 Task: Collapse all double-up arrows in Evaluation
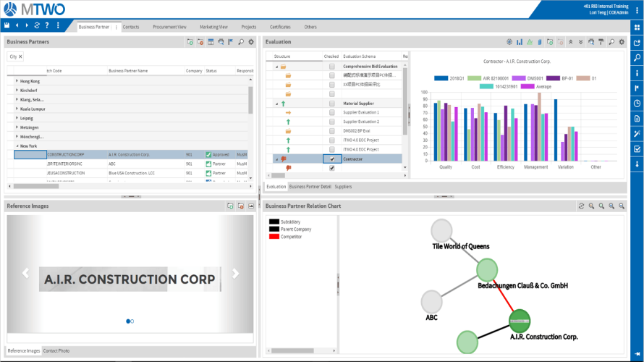[x=570, y=42]
